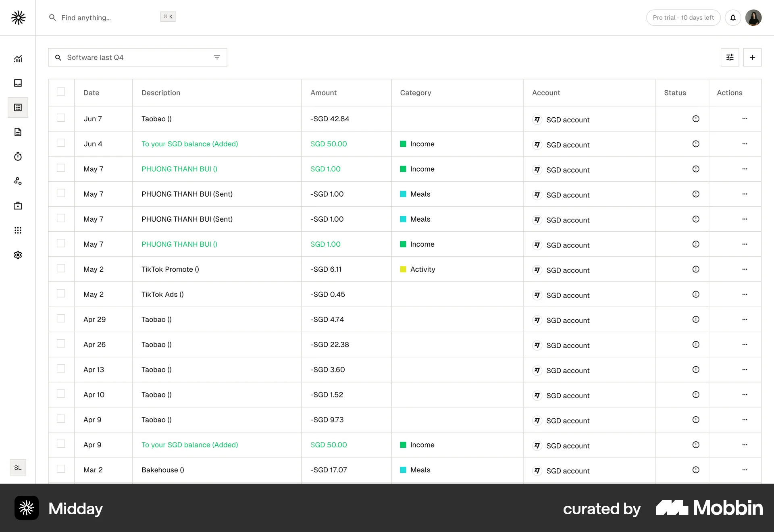Open Invoices via the document sidebar icon
The height and width of the screenshot is (532, 774).
click(18, 132)
